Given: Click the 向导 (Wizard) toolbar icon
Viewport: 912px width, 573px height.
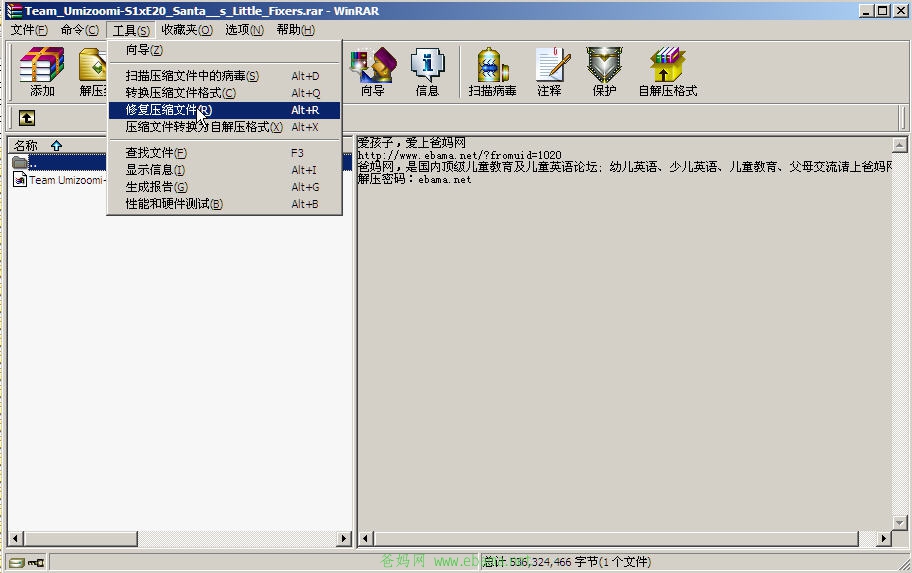Looking at the screenshot, I should click(x=373, y=72).
